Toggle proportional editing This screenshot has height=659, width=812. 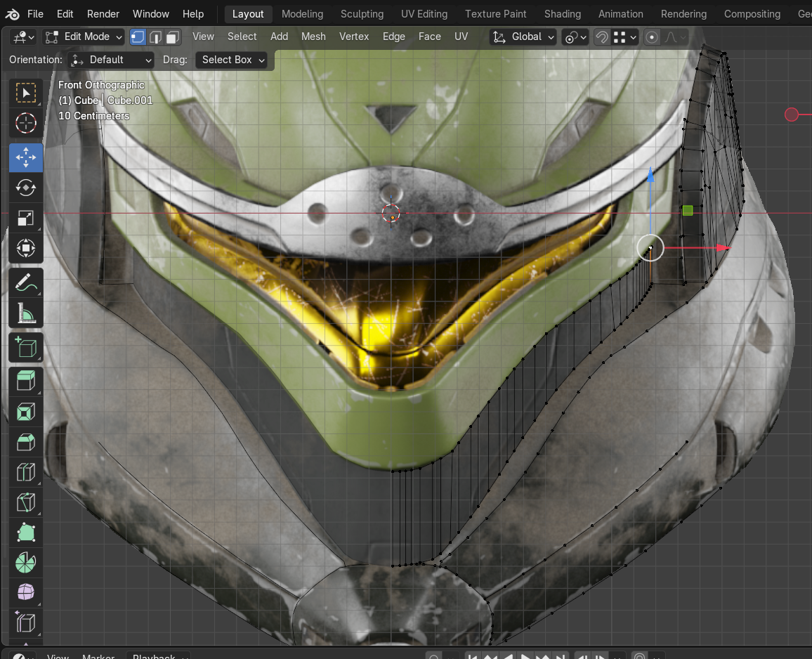coord(653,37)
